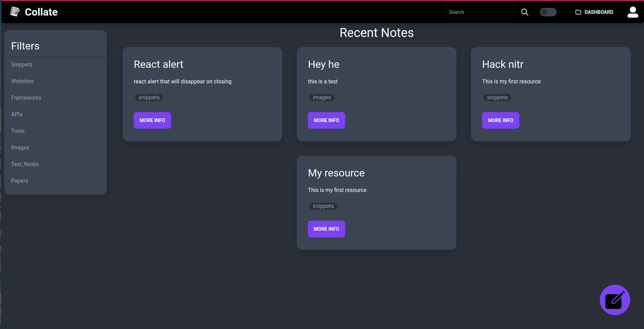Open the user profile avatar icon
The image size is (644, 329).
(633, 12)
